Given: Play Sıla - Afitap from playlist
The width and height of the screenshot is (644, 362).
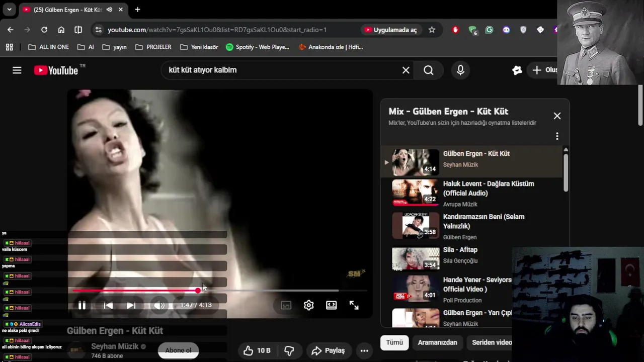Looking at the screenshot, I should pyautogui.click(x=472, y=258).
